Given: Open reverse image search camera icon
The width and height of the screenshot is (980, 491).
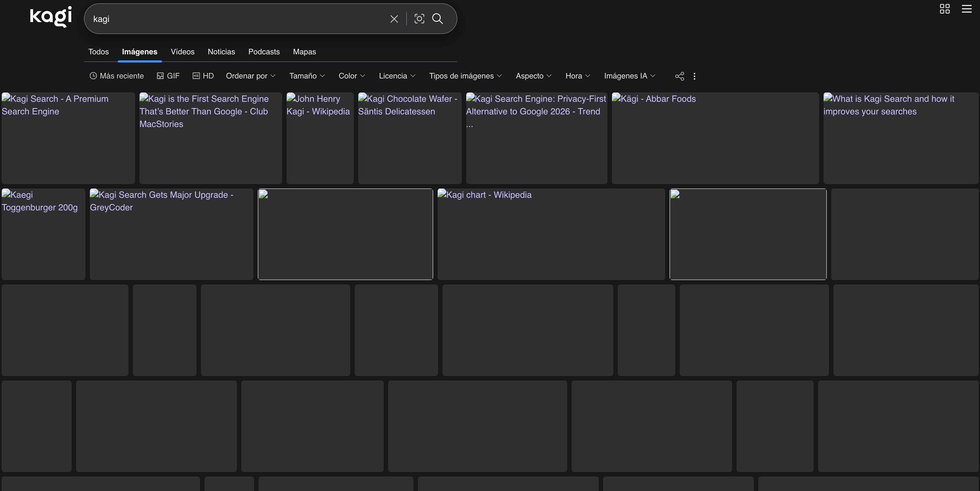Looking at the screenshot, I should point(419,19).
